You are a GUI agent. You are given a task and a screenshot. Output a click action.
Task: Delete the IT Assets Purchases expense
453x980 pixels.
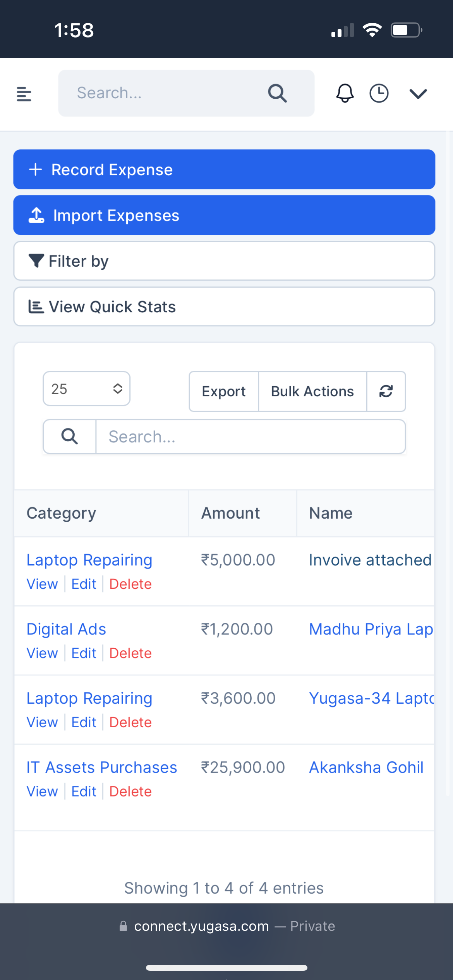[x=130, y=791]
